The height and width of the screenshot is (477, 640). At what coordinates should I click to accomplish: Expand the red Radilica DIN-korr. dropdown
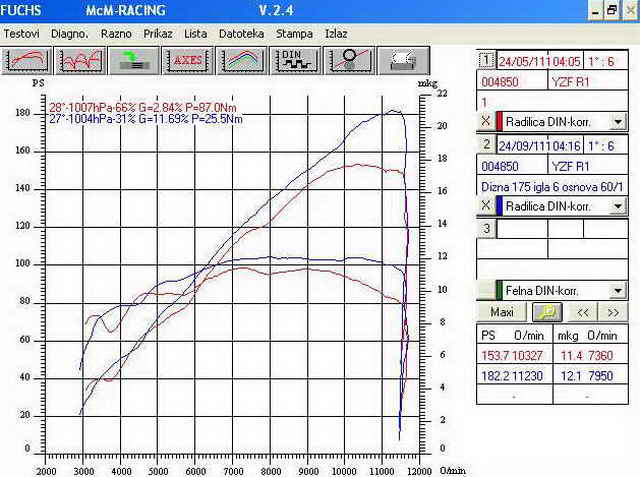618,121
